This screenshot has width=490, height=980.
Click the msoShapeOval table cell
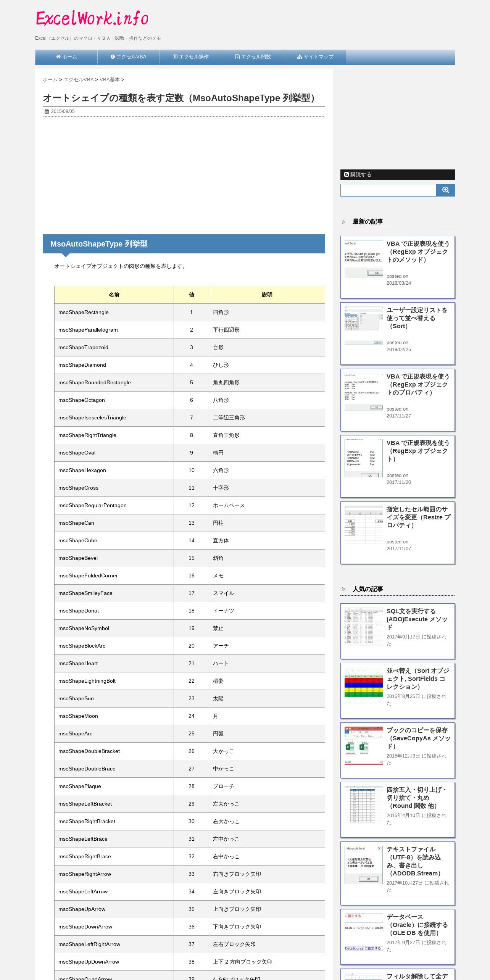[x=114, y=453]
